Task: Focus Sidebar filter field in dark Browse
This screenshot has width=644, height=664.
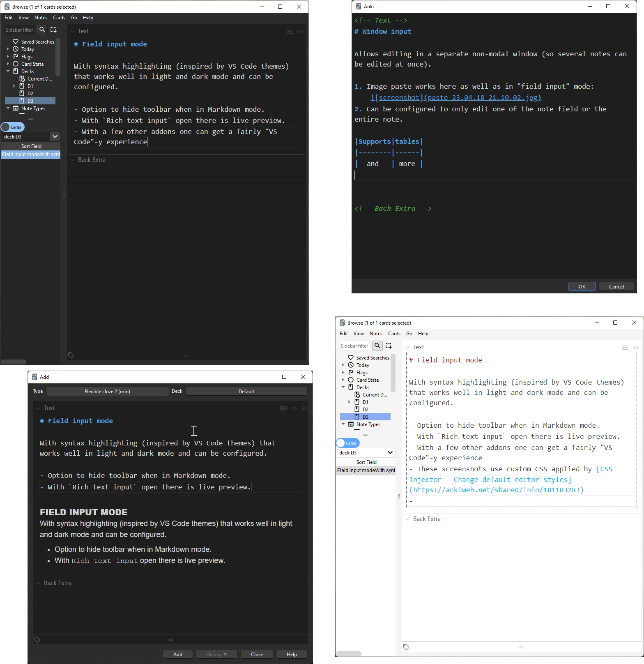Action: 19,30
